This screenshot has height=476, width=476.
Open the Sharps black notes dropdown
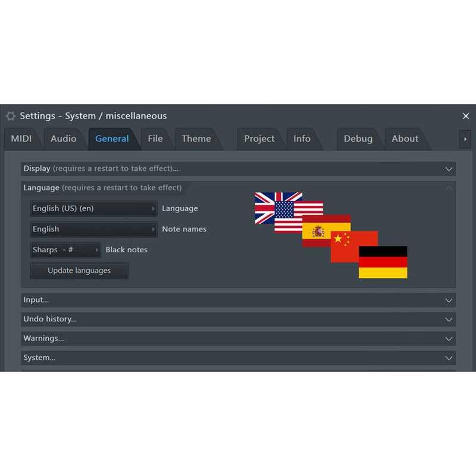[65, 250]
